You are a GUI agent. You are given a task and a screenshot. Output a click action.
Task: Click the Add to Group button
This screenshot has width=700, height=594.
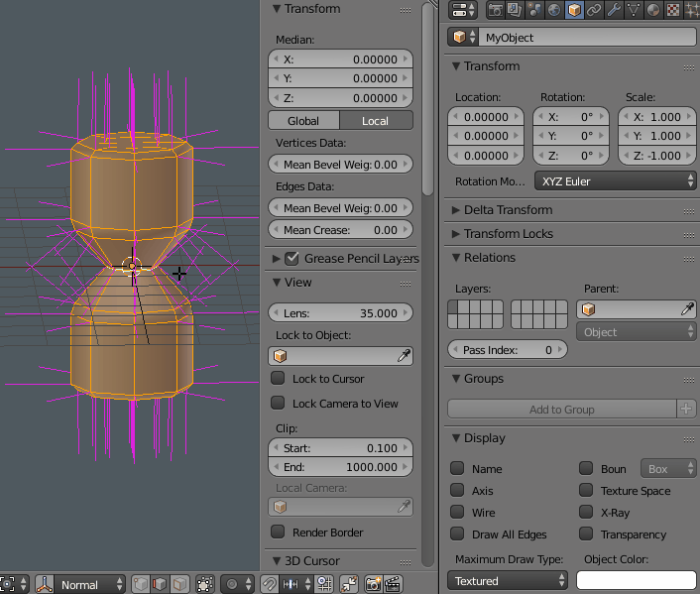click(562, 409)
